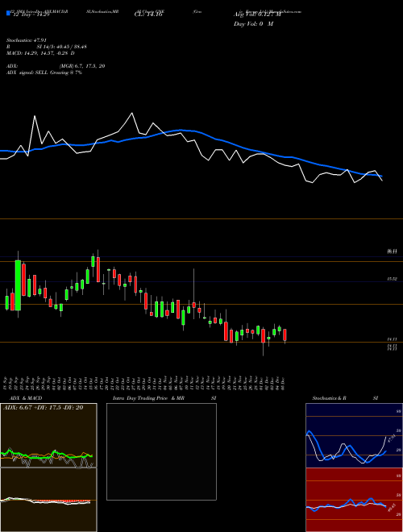Screen dimensions: 403x532
Task: Click the tallest green candlestick in September
Action: [18, 285]
